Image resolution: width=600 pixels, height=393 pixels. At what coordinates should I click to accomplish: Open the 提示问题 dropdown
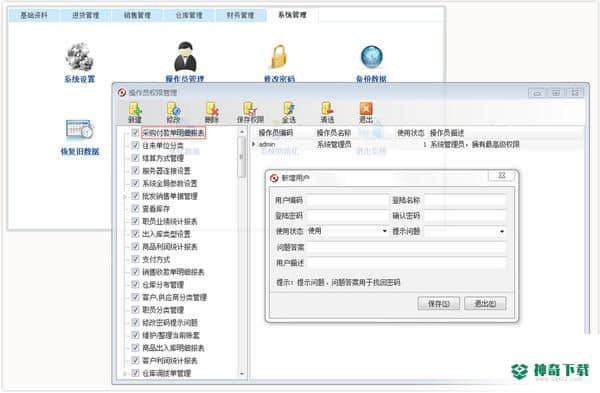pos(502,232)
